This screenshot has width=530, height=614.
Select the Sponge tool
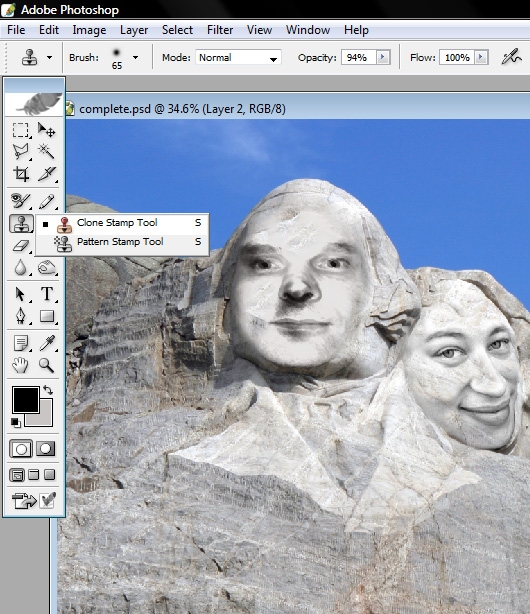[46, 268]
